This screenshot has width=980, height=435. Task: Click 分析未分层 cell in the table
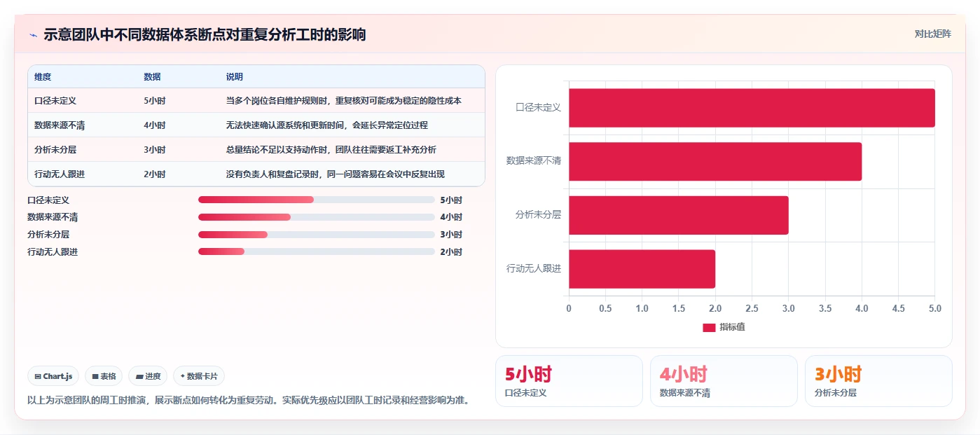(55, 150)
